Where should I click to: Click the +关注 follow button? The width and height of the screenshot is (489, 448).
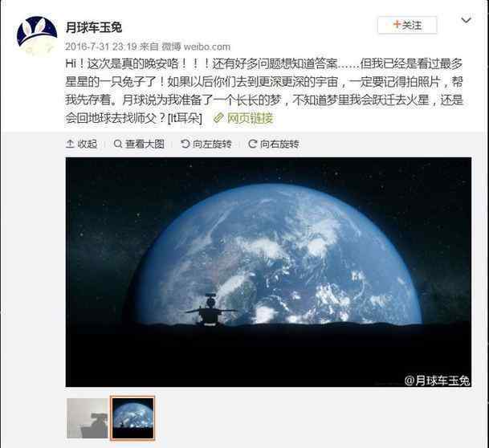(407, 25)
